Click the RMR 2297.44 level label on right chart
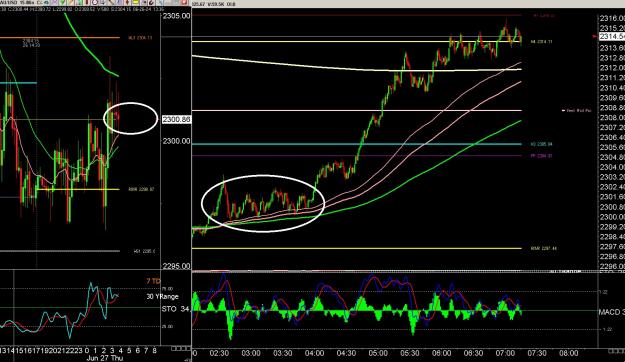The width and height of the screenshot is (625, 362). click(x=544, y=248)
